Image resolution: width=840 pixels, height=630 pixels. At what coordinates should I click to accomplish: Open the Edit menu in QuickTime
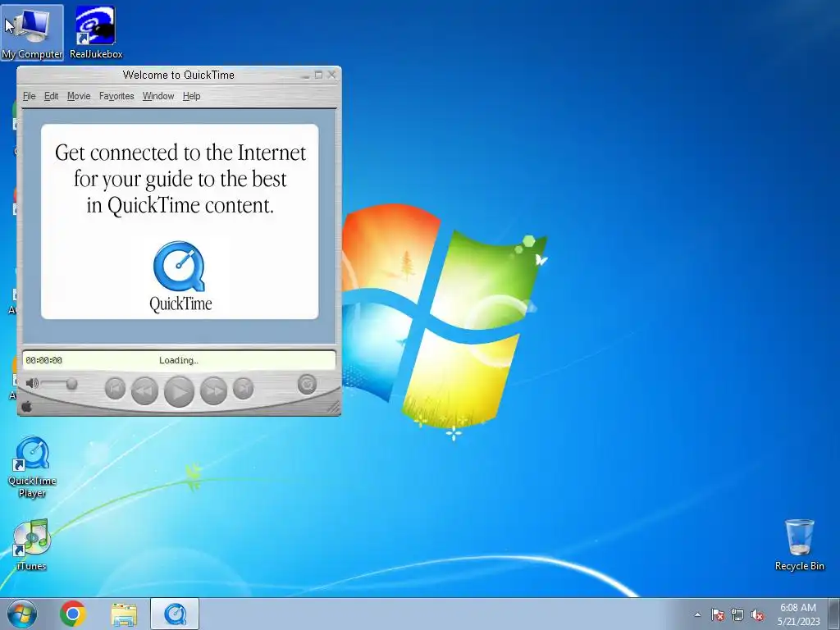tap(52, 96)
